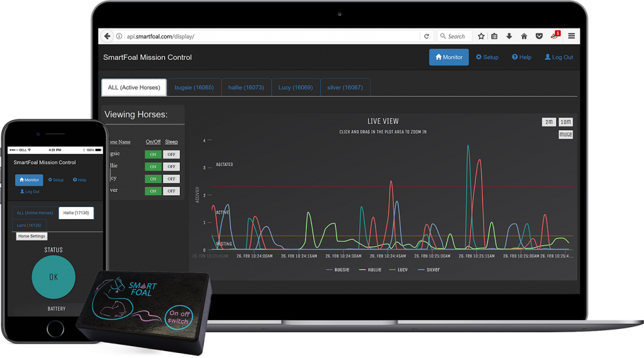The image size is (644, 358).
Task: Select the Lucy (16069) tab
Action: (296, 87)
